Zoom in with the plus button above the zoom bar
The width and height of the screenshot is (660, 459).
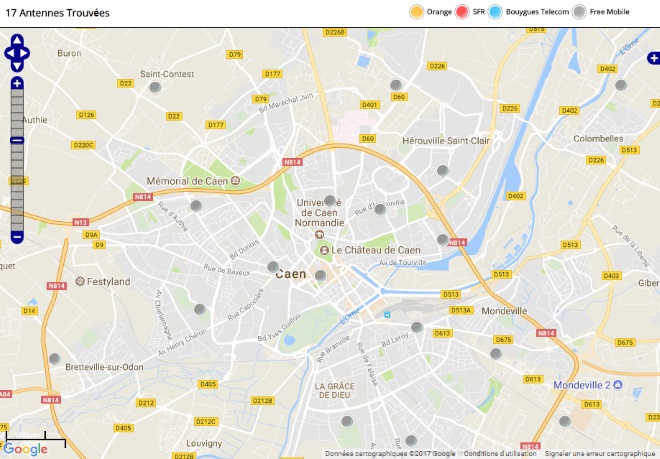pyautogui.click(x=17, y=83)
